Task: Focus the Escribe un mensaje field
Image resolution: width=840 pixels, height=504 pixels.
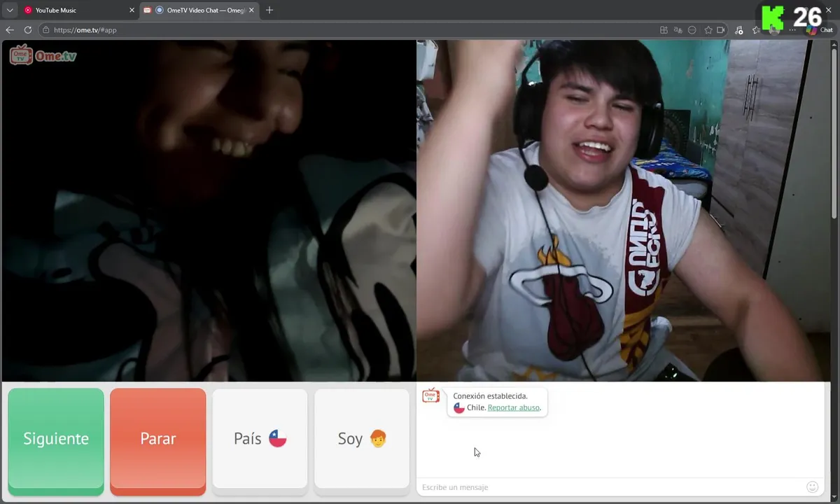Action: coord(612,487)
